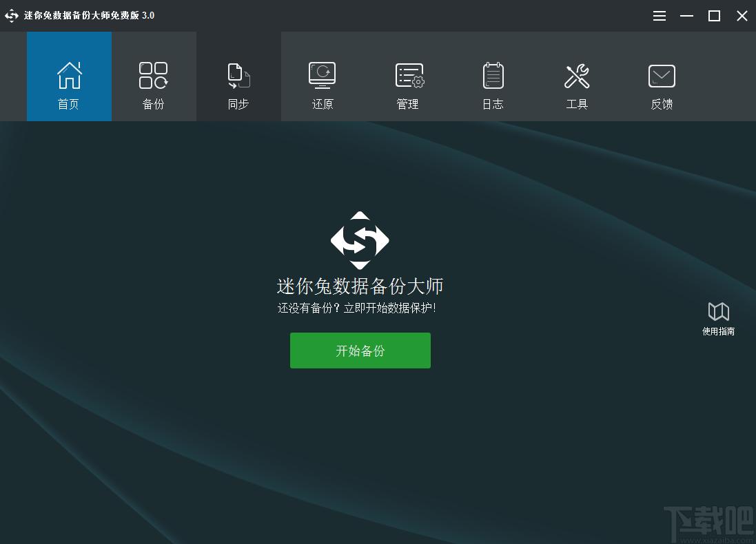
Task: Maximize the application window
Action: click(714, 16)
